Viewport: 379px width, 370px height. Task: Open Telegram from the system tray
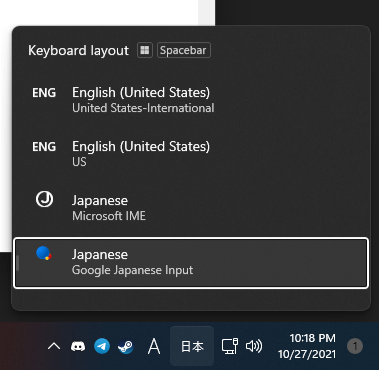pos(102,346)
